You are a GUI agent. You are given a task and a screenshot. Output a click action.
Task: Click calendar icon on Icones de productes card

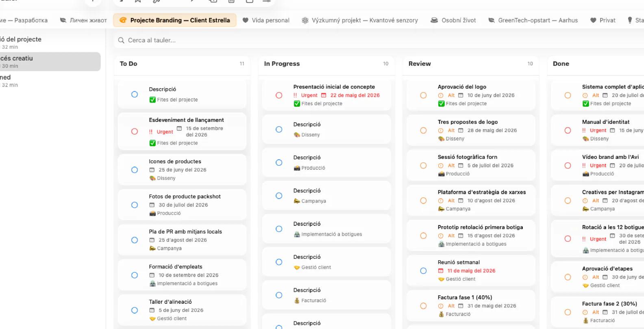coord(152,170)
